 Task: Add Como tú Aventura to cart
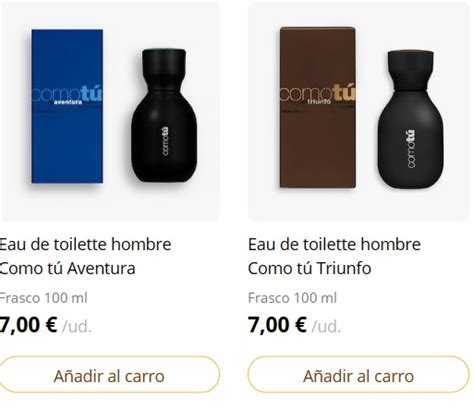pyautogui.click(x=109, y=375)
